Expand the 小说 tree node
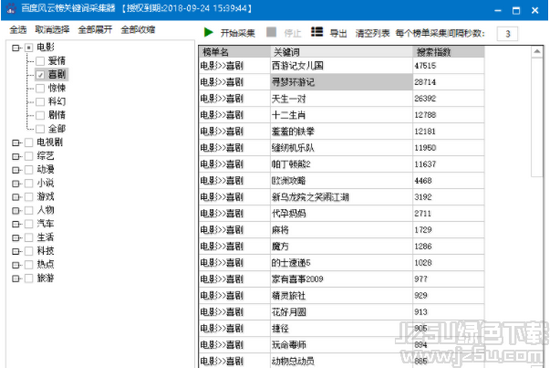This screenshot has width=550, height=368. pyautogui.click(x=15, y=183)
